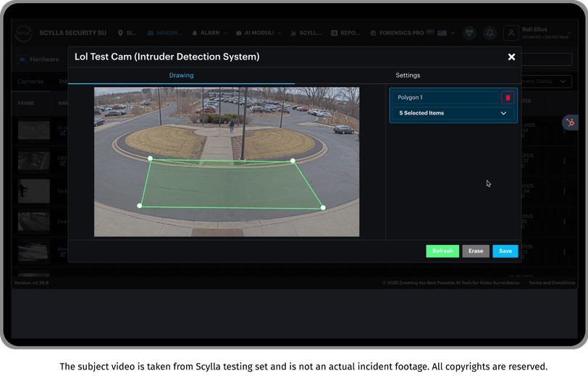This screenshot has width=588, height=376.
Task: Open FORENSICS PRO in the navigation
Action: click(x=398, y=33)
